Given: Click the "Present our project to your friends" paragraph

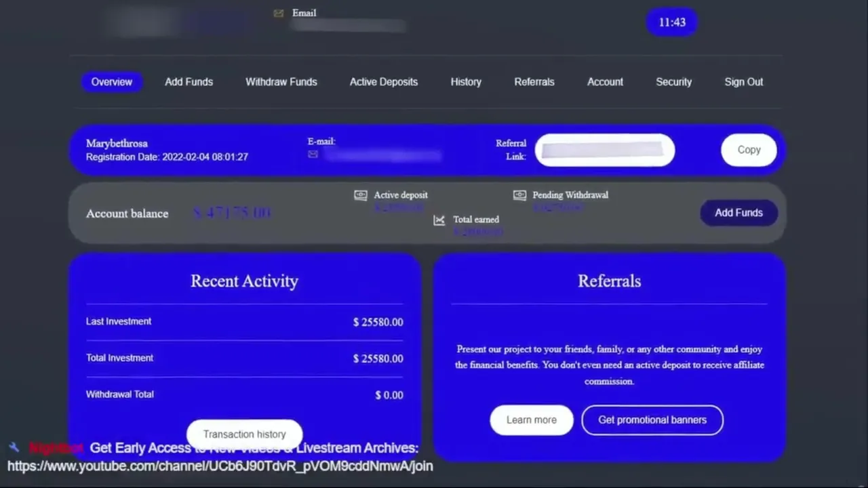Looking at the screenshot, I should point(609,365).
